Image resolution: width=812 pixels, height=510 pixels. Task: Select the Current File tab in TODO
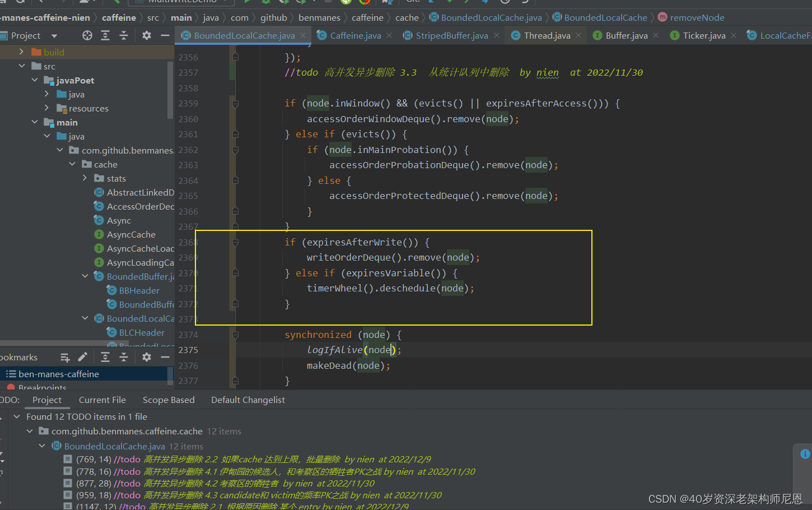pyautogui.click(x=102, y=400)
